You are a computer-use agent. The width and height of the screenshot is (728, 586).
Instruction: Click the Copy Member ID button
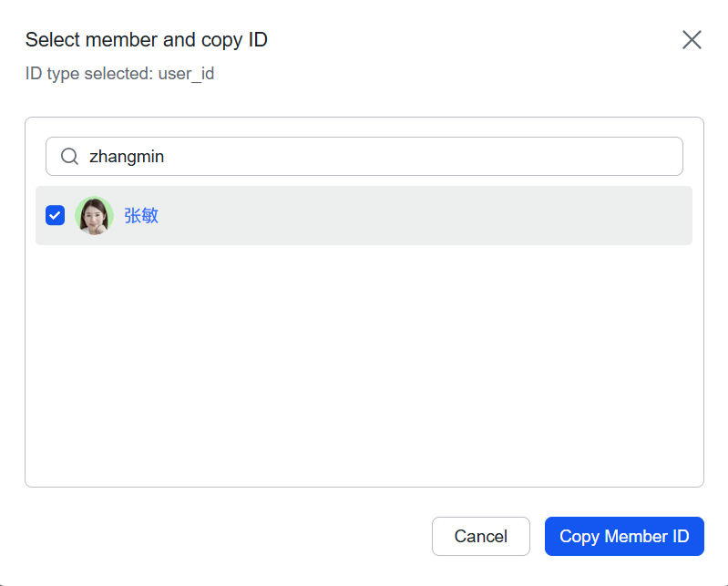tap(624, 536)
